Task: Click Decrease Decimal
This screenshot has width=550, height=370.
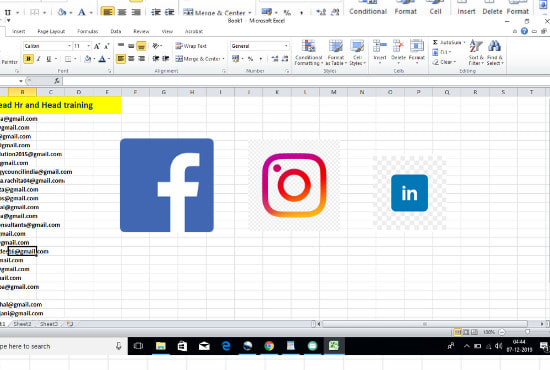Action: 285,59
